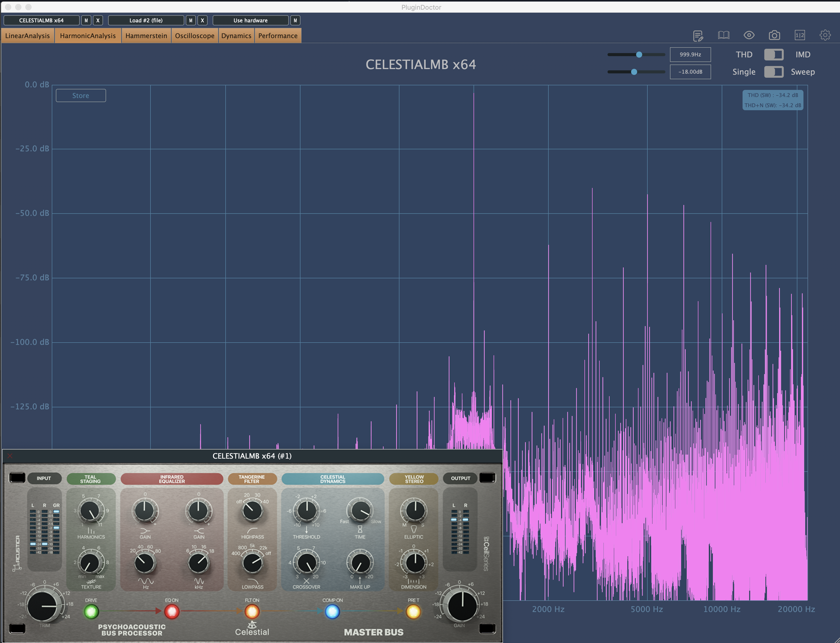Click the Store button
The image size is (840, 643).
pyautogui.click(x=81, y=96)
